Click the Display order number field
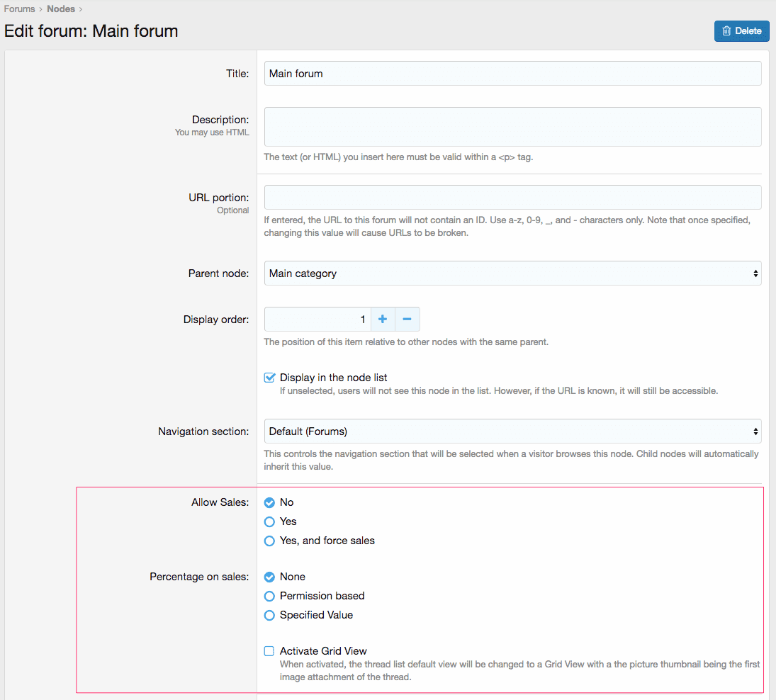This screenshot has width=776, height=700. [317, 320]
